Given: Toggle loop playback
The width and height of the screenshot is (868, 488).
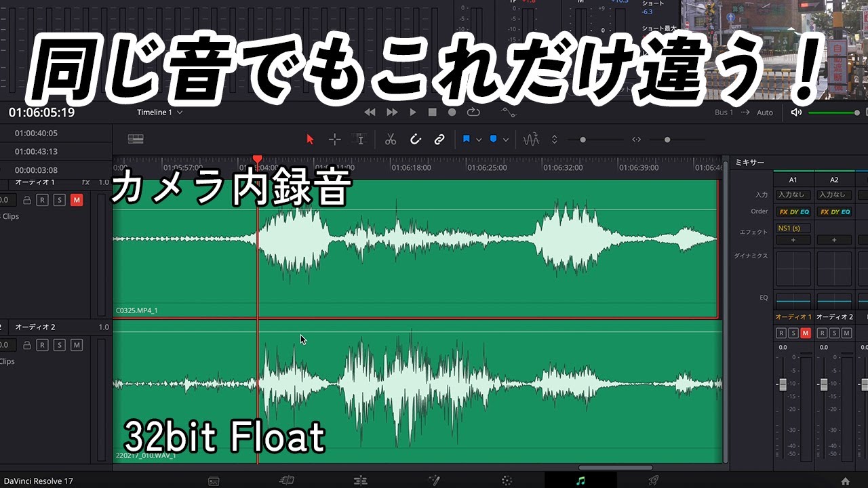Looking at the screenshot, I should tap(473, 112).
